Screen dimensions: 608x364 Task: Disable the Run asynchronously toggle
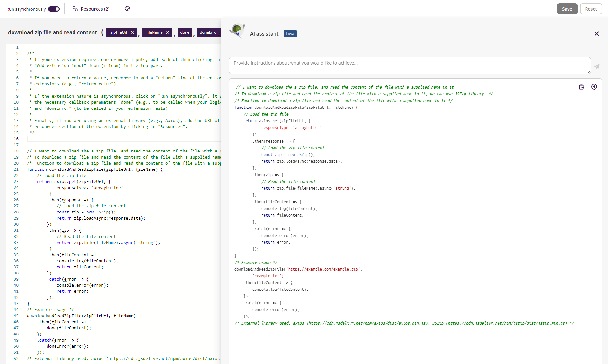[x=53, y=9]
